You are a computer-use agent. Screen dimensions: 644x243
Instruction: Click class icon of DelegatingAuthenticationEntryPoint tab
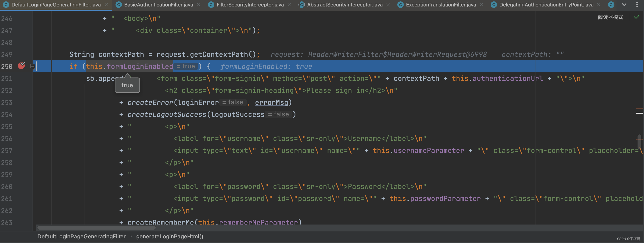pyautogui.click(x=494, y=5)
